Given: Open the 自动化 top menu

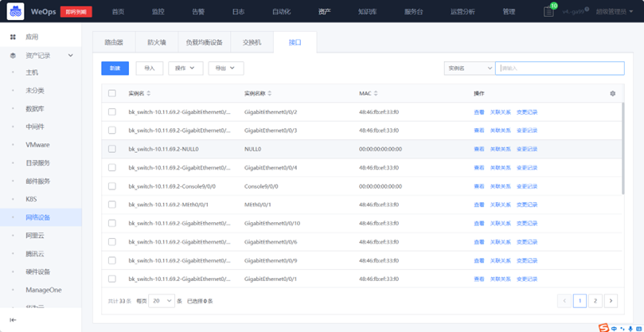Looking at the screenshot, I should pyautogui.click(x=281, y=11).
